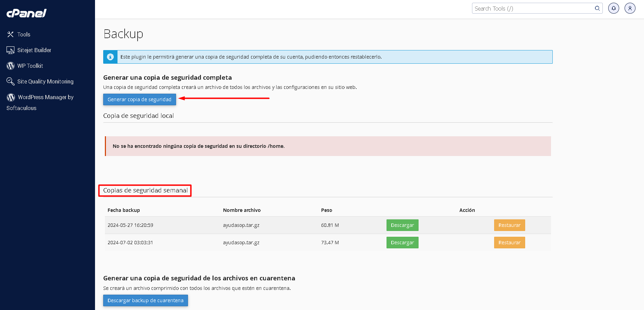The height and width of the screenshot is (310, 644).
Task: Click ayudasop.tar.gz in the 73.47 M row
Action: tap(241, 243)
